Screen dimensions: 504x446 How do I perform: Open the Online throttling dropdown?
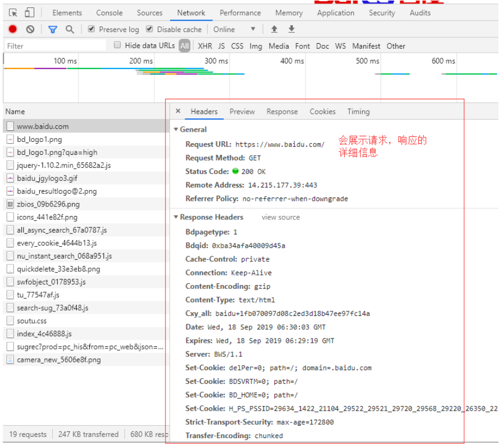click(235, 29)
